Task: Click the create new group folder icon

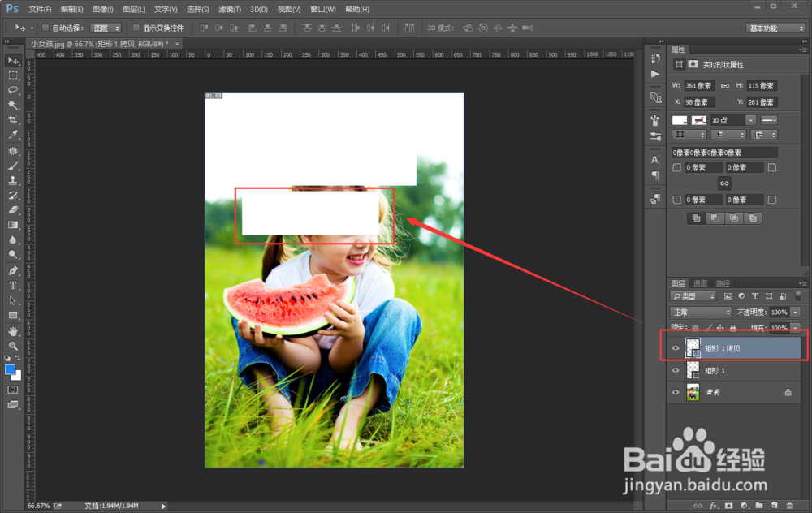Action: tap(759, 506)
